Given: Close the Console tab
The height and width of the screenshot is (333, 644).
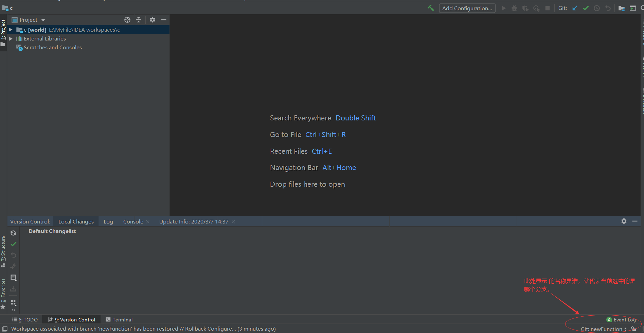Looking at the screenshot, I should coord(148,222).
